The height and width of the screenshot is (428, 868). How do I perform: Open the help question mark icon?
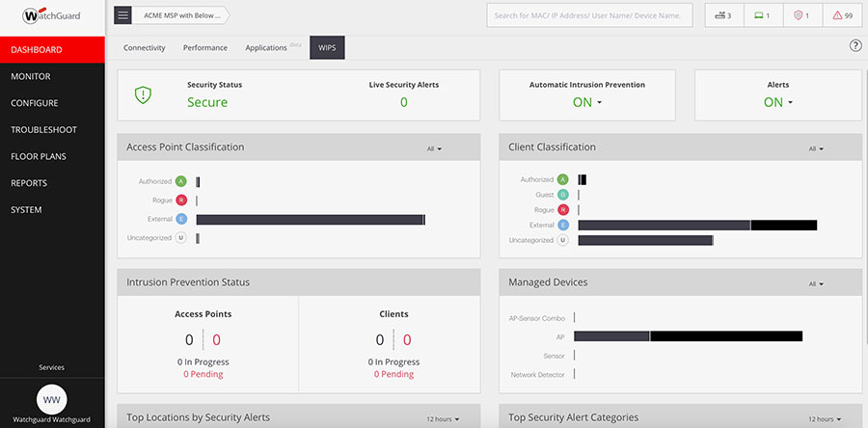pos(855,46)
